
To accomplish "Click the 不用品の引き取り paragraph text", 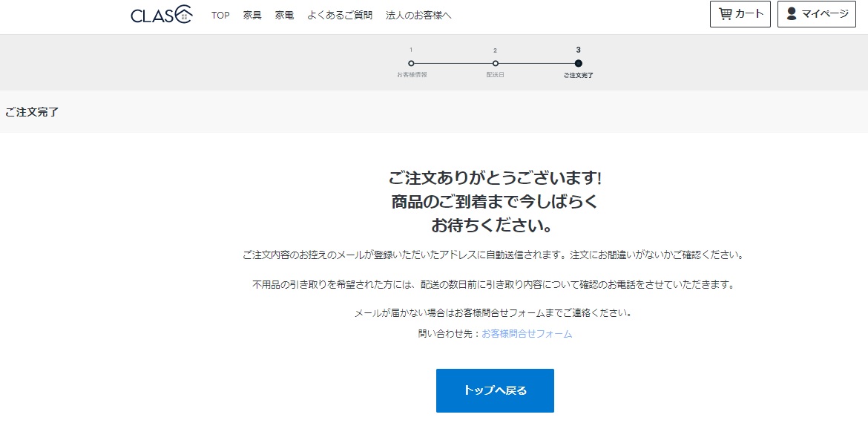I will coord(494,284).
